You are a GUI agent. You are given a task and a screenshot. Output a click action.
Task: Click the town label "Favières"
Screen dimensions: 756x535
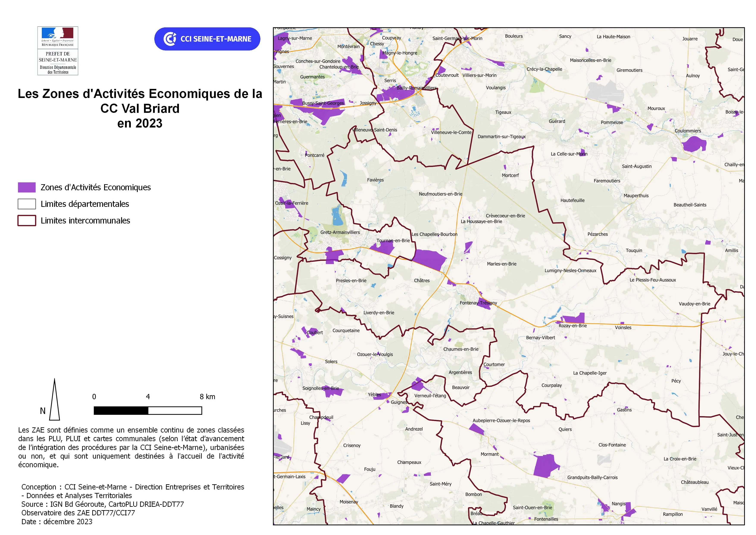click(375, 180)
